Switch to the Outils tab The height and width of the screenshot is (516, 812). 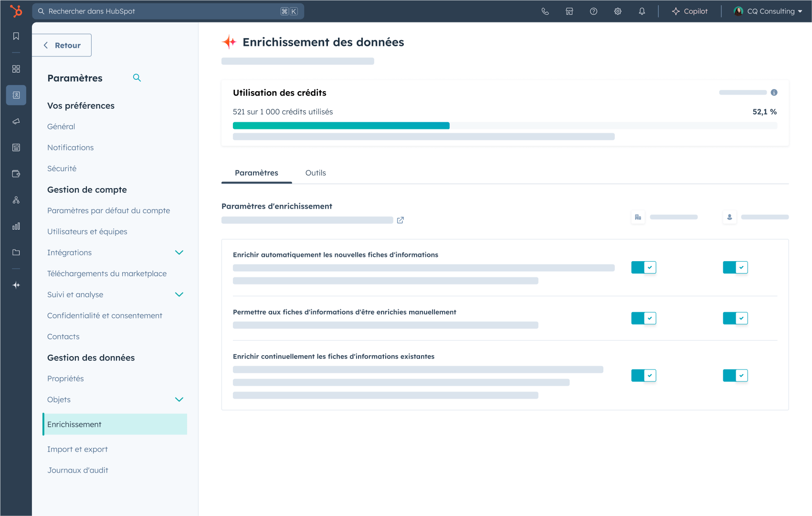point(316,173)
